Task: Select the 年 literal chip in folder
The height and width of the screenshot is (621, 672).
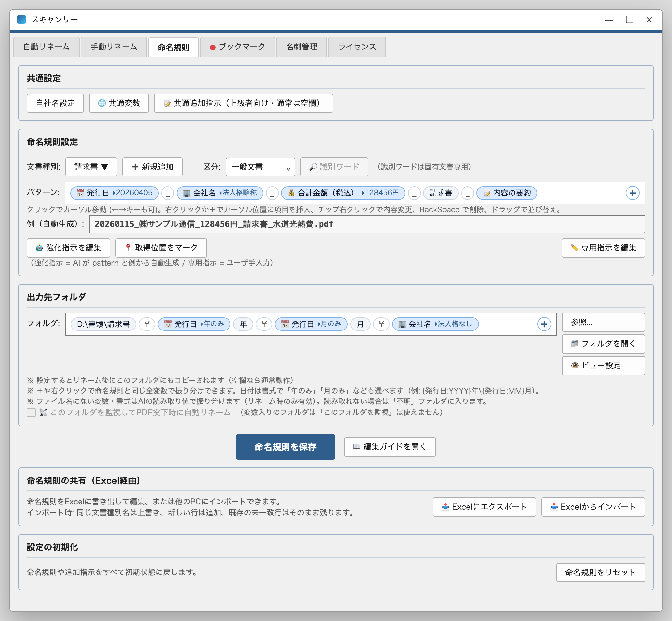Action: (243, 324)
